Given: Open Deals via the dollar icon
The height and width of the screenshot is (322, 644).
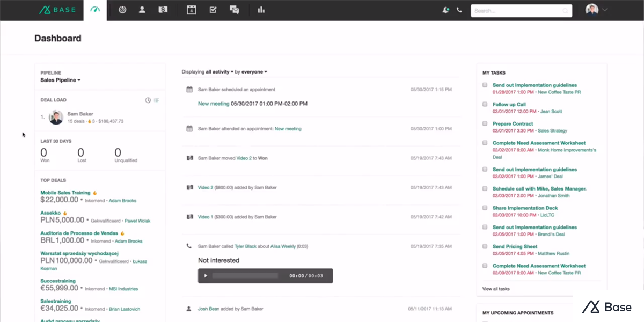Looking at the screenshot, I should [x=163, y=10].
